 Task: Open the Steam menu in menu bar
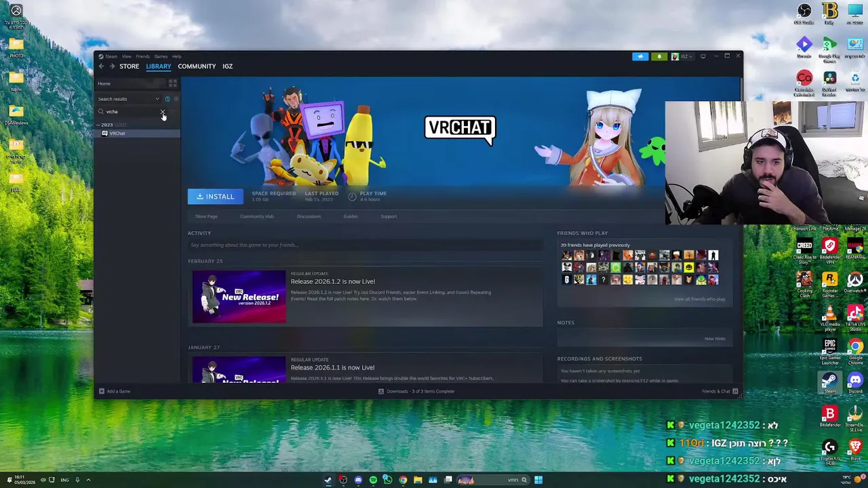111,56
